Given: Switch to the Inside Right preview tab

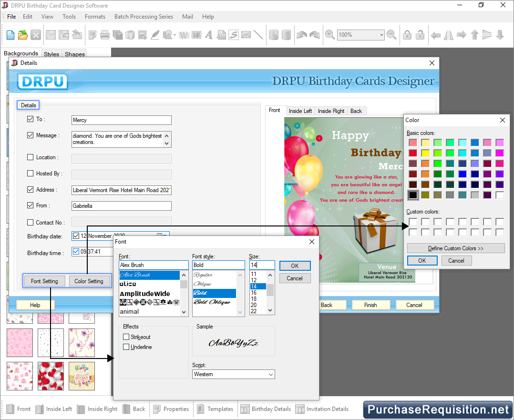Looking at the screenshot, I should (x=331, y=111).
